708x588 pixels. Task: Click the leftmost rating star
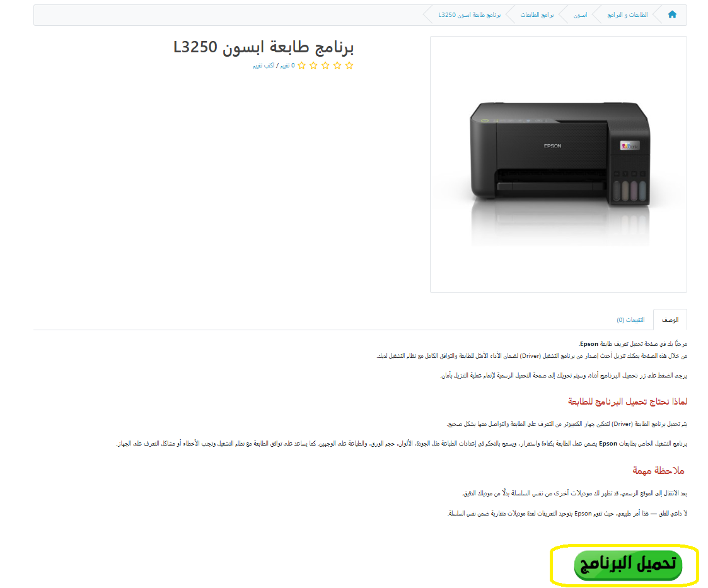click(x=301, y=66)
